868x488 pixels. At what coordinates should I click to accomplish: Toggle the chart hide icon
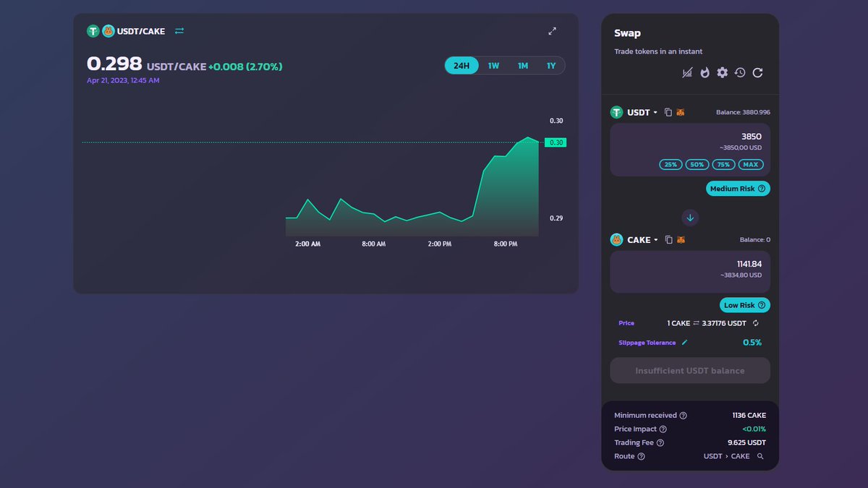click(687, 72)
